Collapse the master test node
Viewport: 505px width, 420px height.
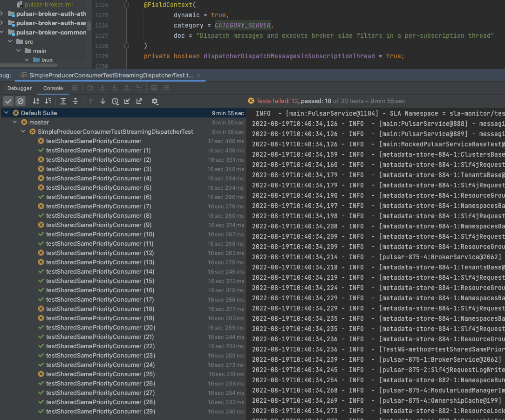pyautogui.click(x=14, y=122)
